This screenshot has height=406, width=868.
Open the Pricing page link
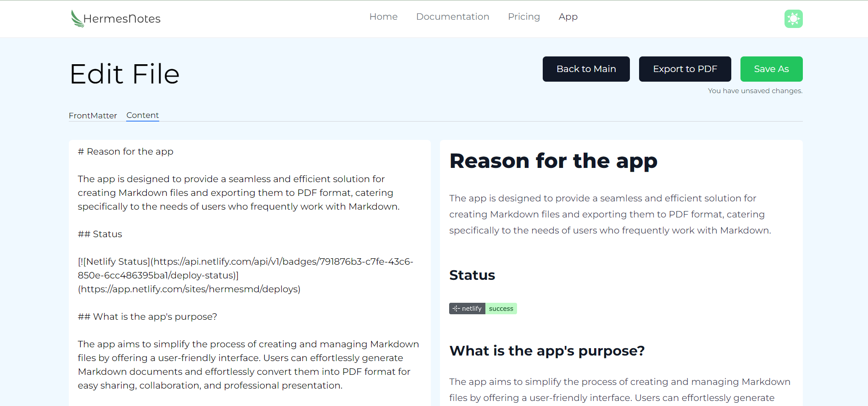coord(524,17)
